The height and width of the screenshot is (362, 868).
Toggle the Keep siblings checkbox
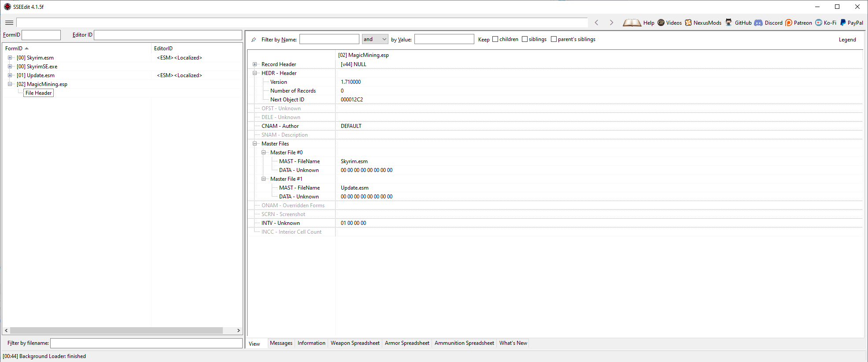(x=525, y=39)
